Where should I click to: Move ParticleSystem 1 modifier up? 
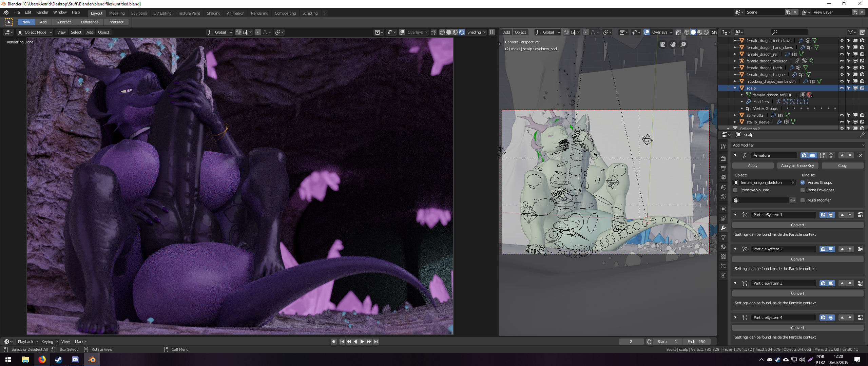click(x=842, y=215)
